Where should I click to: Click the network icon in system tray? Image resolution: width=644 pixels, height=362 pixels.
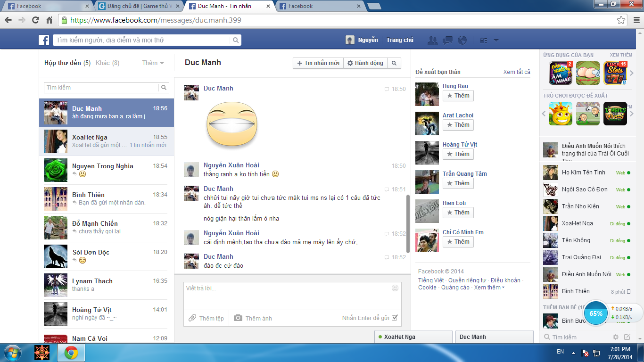[597, 353]
